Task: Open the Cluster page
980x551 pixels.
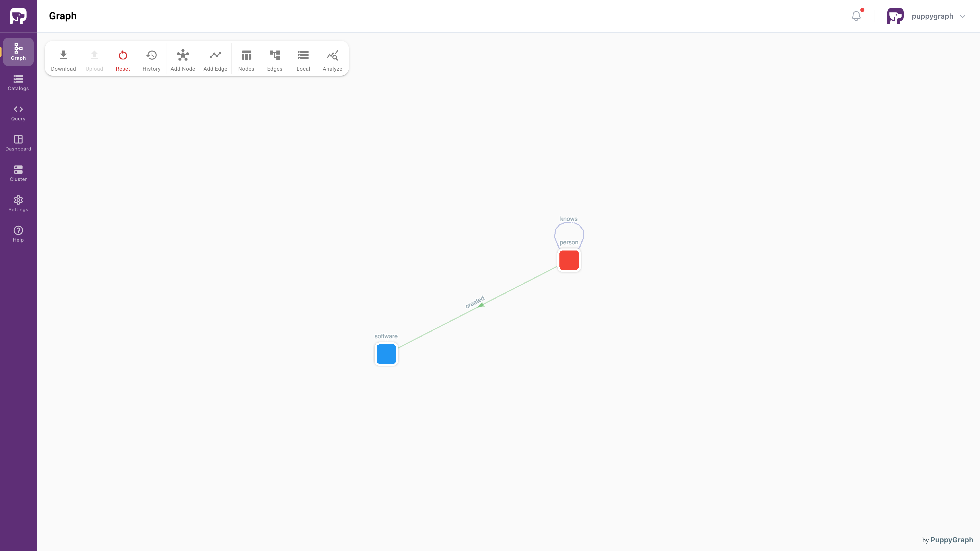Action: pos(18,173)
